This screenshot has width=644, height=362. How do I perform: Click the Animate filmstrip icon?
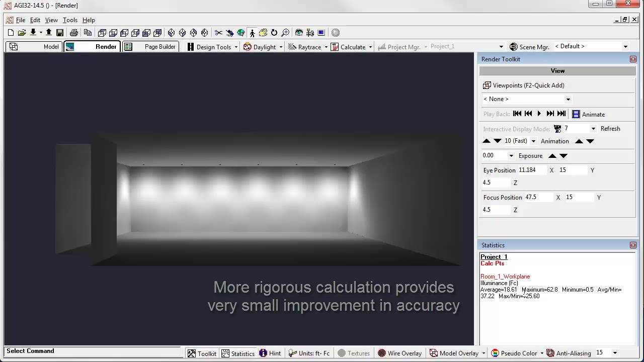(x=576, y=114)
